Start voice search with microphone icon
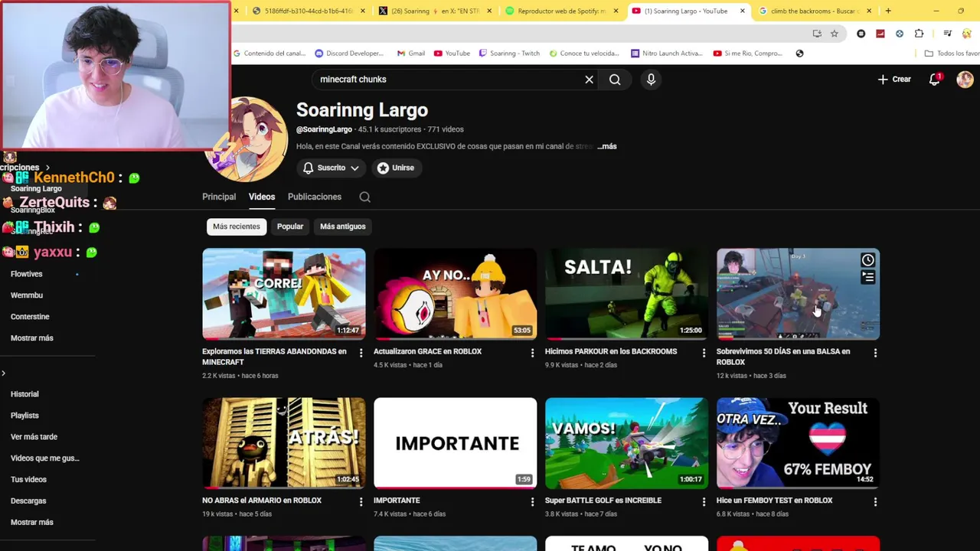This screenshot has width=980, height=551. pos(651,80)
